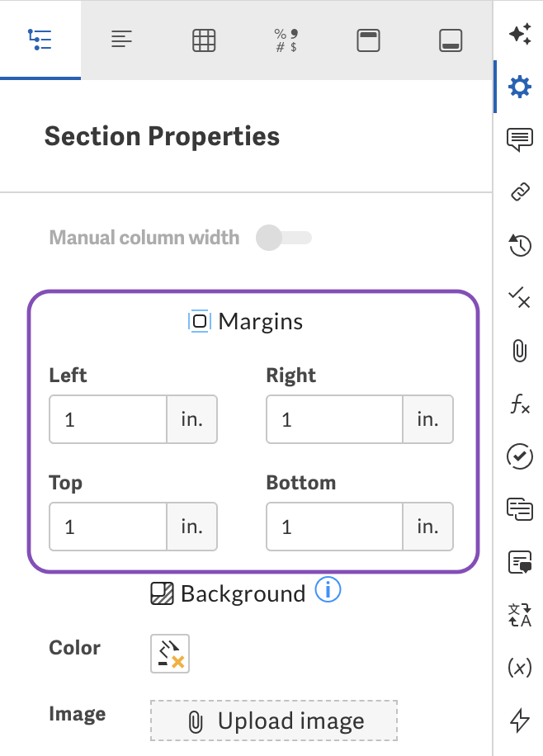
Task: Open the approval checkmark circle icon
Action: [x=519, y=456]
